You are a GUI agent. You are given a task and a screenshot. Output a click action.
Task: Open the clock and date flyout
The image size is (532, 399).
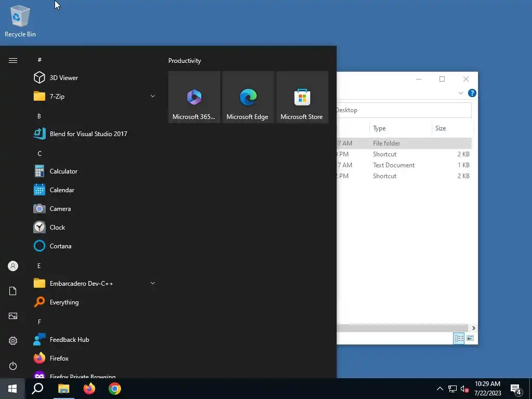coord(487,389)
